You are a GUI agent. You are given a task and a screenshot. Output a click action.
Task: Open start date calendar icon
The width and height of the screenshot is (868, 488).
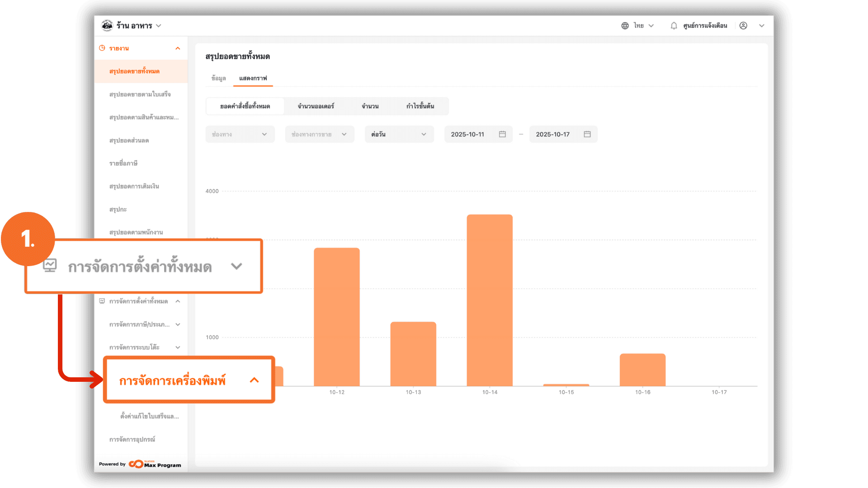tap(502, 134)
